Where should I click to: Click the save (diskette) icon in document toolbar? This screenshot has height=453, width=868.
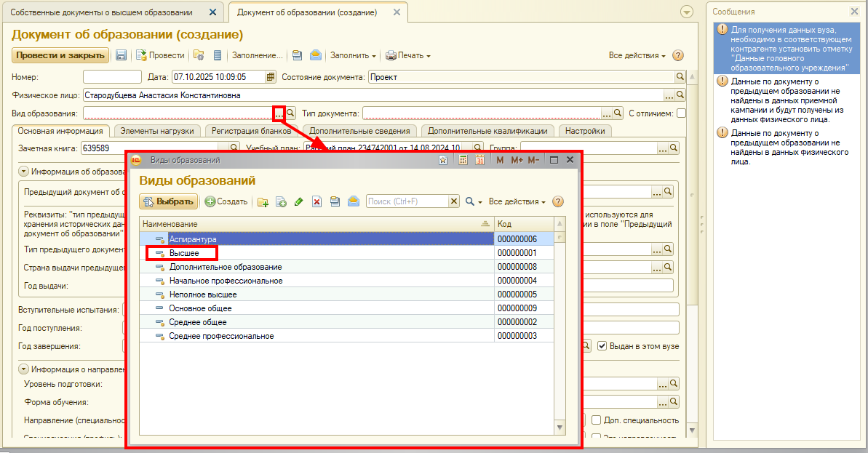pyautogui.click(x=121, y=55)
